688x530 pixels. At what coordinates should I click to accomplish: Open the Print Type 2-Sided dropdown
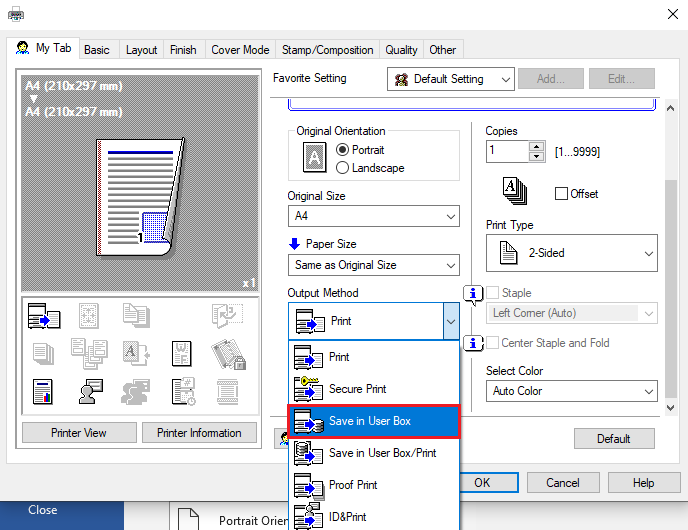571,253
